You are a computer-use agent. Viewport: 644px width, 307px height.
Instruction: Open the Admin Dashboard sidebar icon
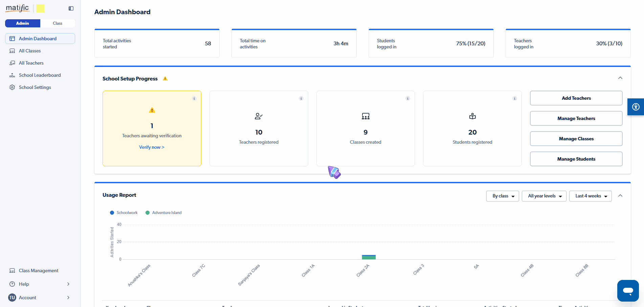click(12, 39)
